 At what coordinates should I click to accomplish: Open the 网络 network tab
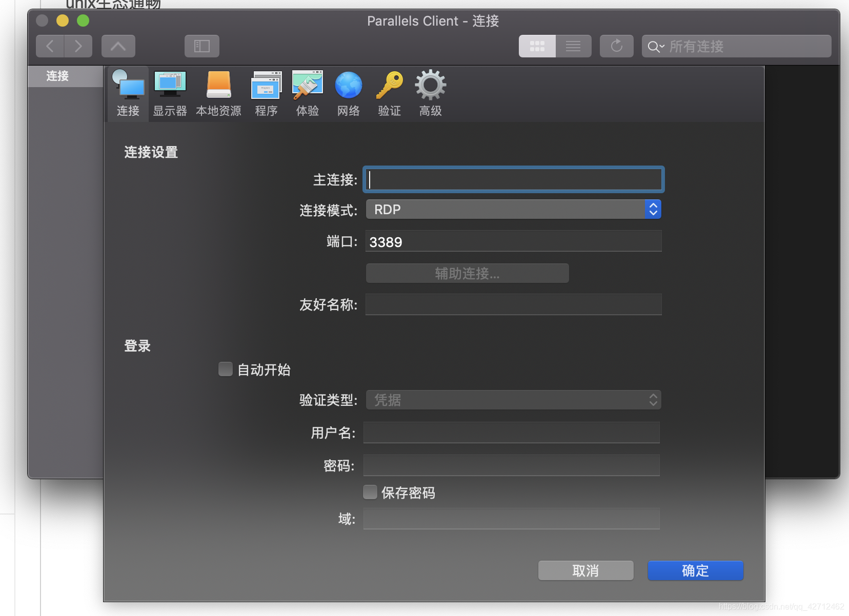point(349,93)
